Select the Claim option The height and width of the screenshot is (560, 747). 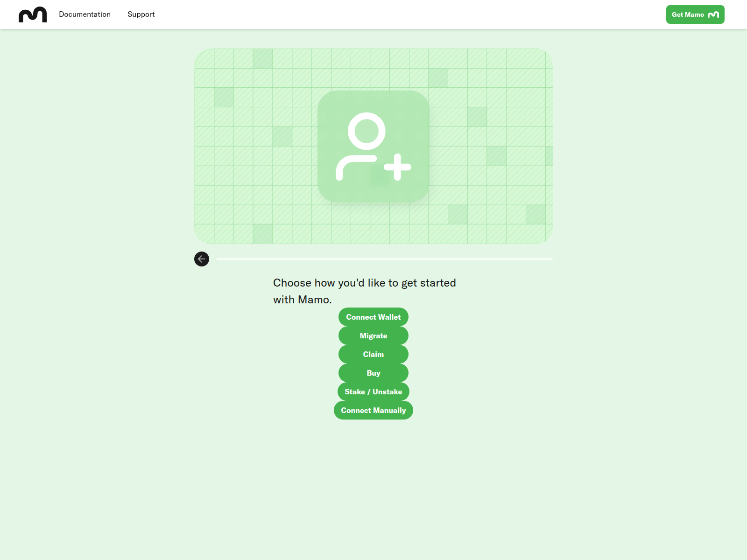tap(373, 354)
